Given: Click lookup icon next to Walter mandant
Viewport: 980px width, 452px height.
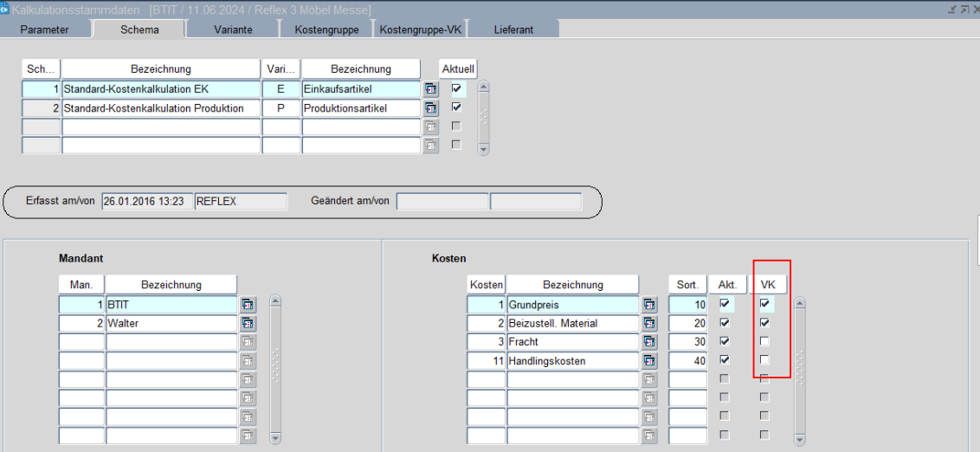Looking at the screenshot, I should (248, 323).
